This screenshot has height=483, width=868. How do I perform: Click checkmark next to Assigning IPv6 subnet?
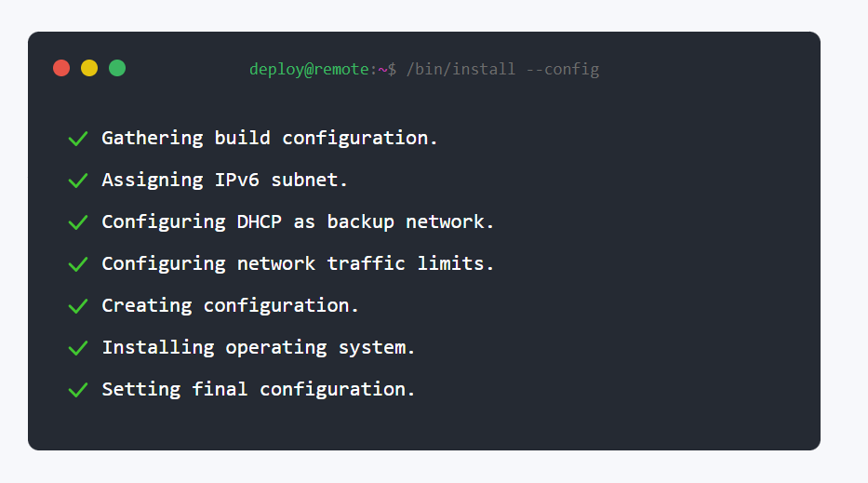click(x=78, y=181)
